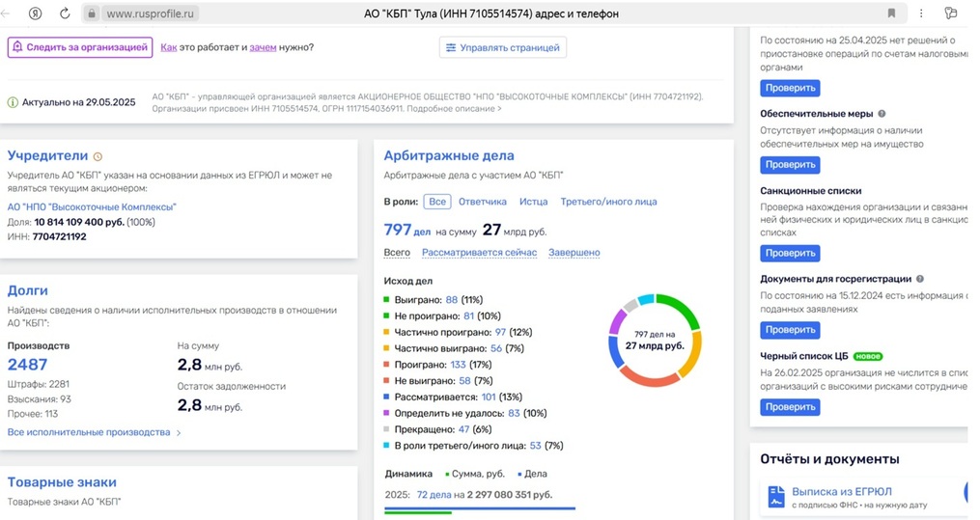Switch to the Всего cases filter
The width and height of the screenshot is (980, 520).
click(397, 253)
